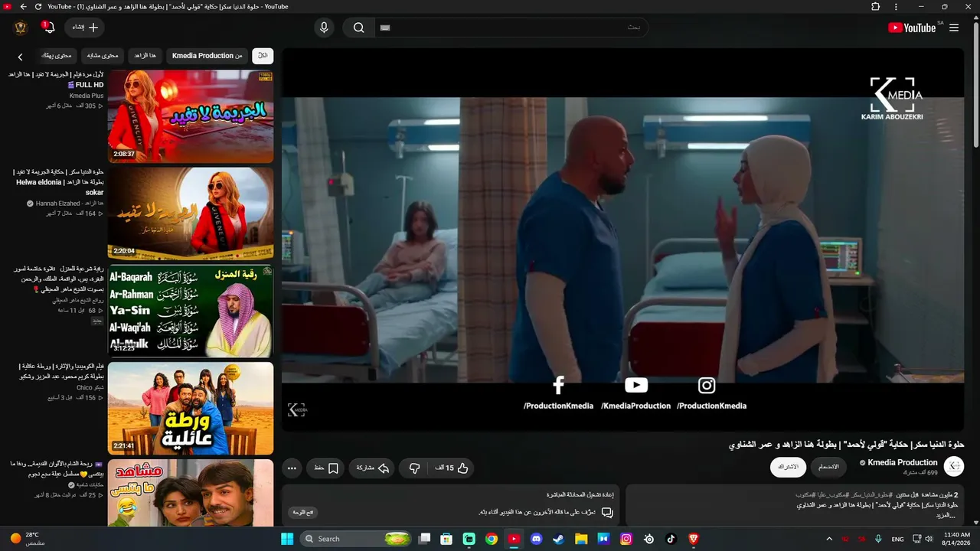Screen dimensions: 980x551
Task: Open Task View on the taskbar
Action: (x=425, y=539)
